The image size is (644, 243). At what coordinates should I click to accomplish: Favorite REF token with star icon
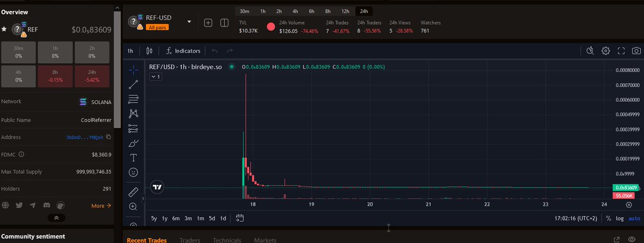[4, 29]
